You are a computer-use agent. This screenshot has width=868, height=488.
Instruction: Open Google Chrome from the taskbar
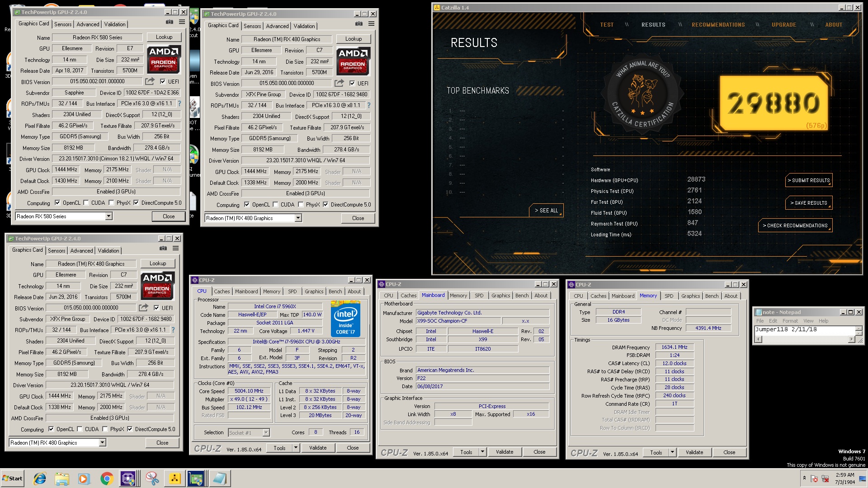[x=107, y=479]
